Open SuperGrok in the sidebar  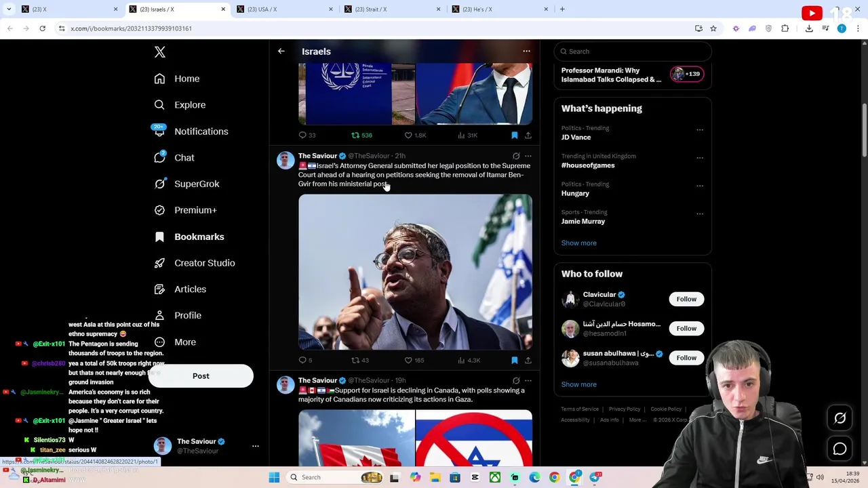[x=186, y=184]
